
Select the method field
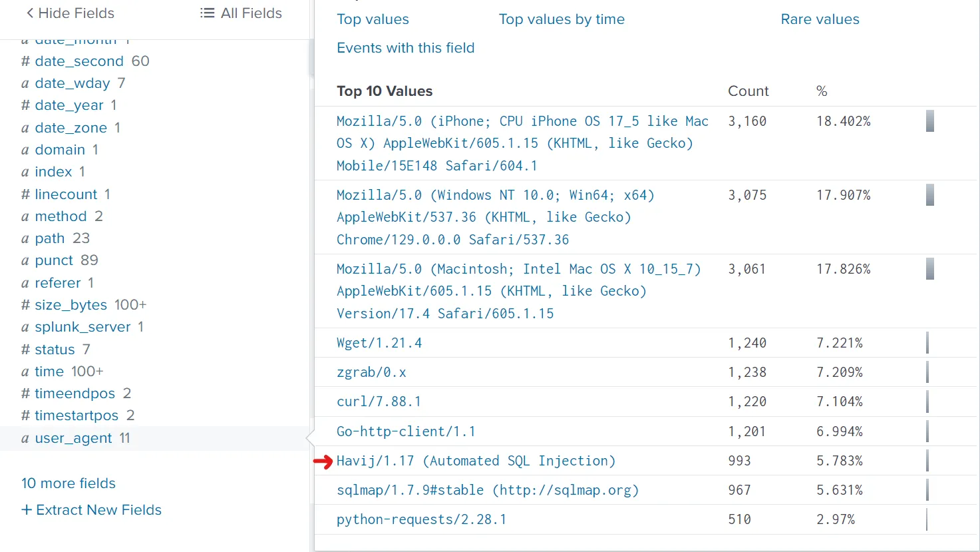(61, 216)
